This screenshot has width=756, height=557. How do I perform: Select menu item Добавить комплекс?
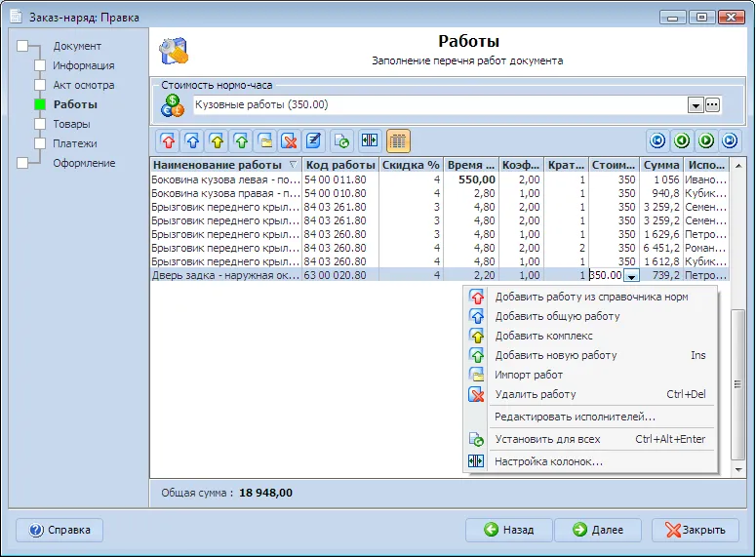tap(591, 336)
